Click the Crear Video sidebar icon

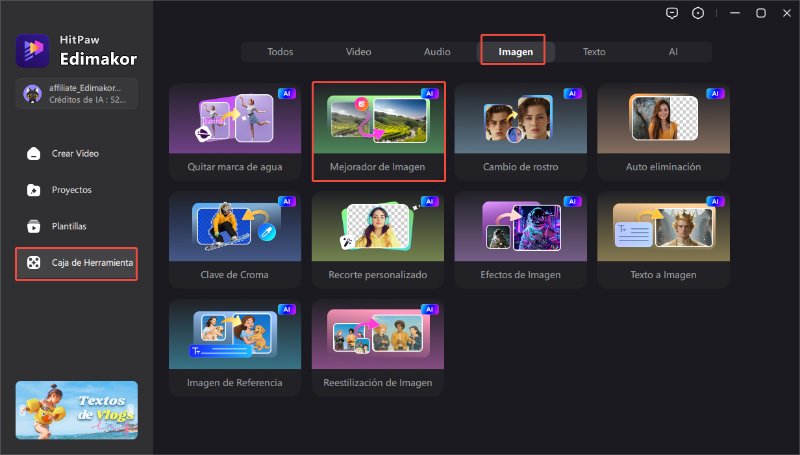pos(34,153)
